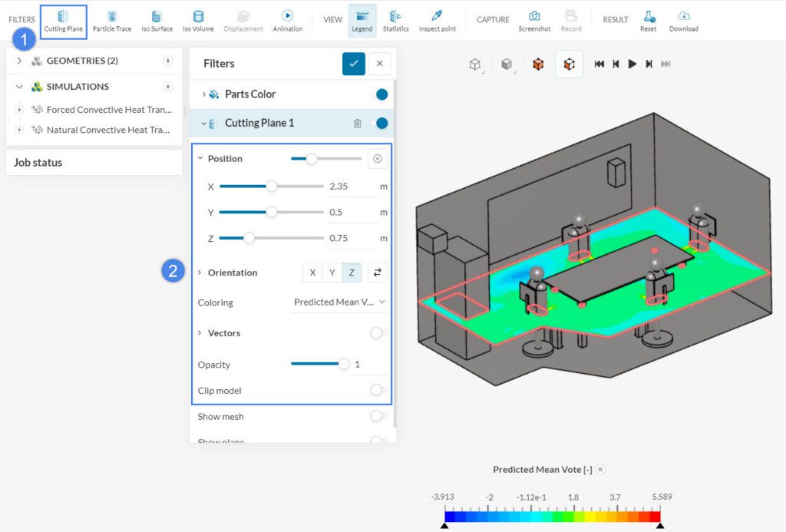Viewport: 786px width, 532px height.
Task: Open the Iso Surface filter
Action: [x=157, y=19]
